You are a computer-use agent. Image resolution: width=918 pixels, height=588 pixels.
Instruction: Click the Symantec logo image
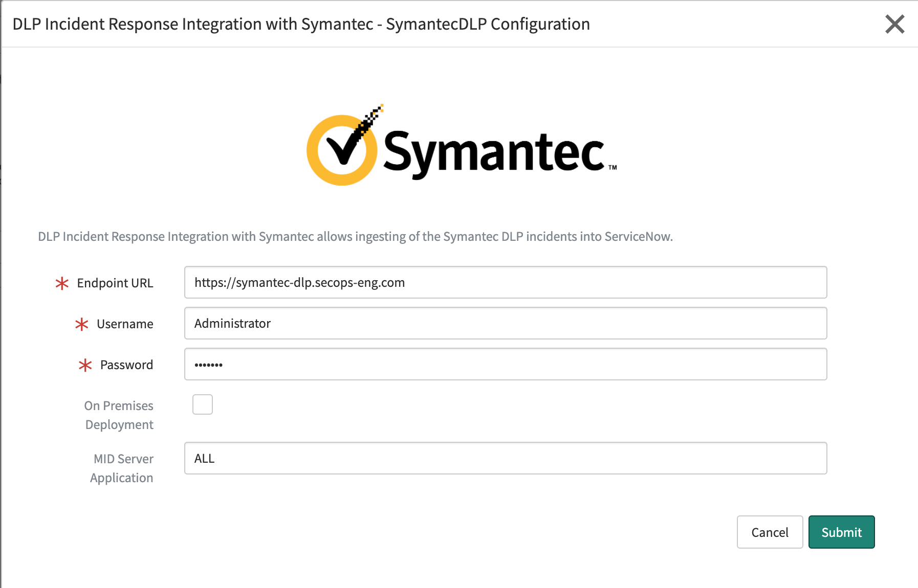tap(462, 145)
